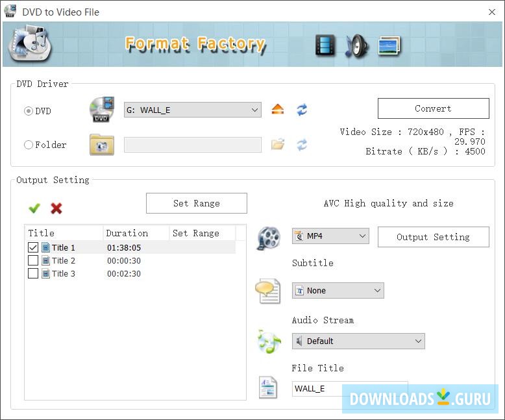This screenshot has height=420, width=505.
Task: Open the Subtitle None dropdown
Action: [x=338, y=291]
